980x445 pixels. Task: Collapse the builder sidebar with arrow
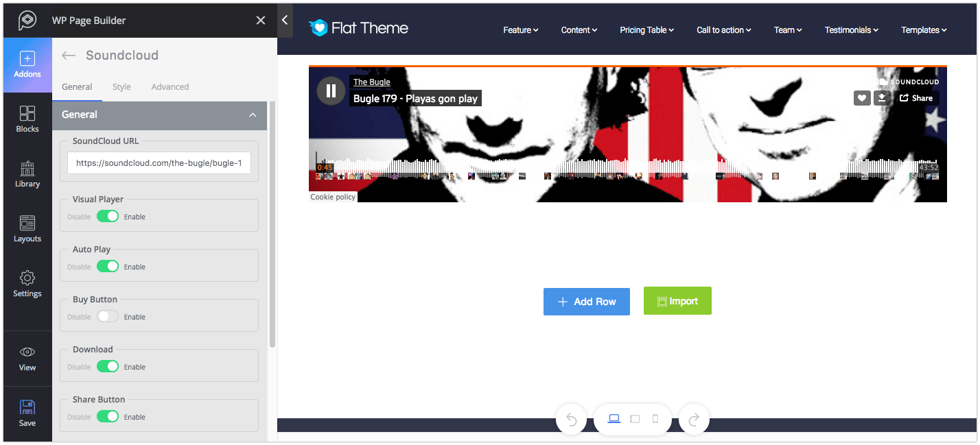coord(285,21)
